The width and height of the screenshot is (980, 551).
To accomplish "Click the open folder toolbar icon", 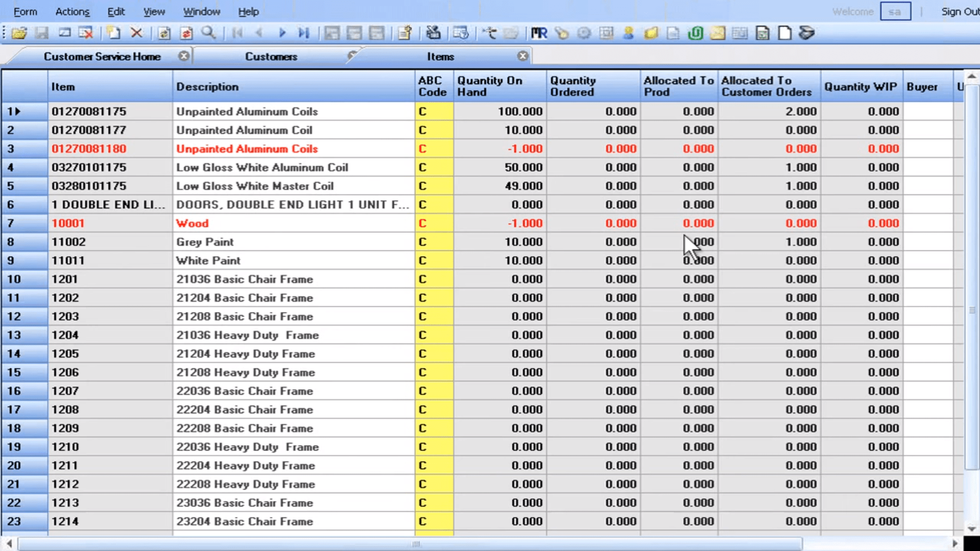I will pos(19,34).
